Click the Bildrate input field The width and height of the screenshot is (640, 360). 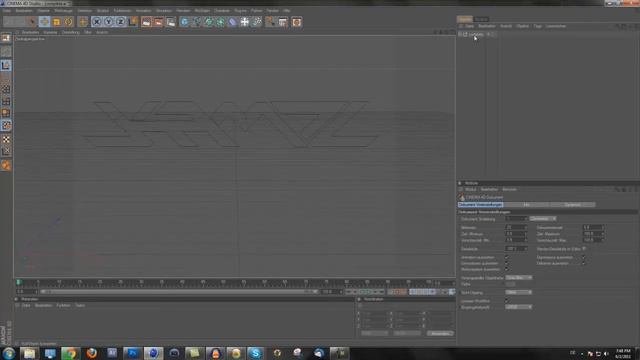(516, 227)
